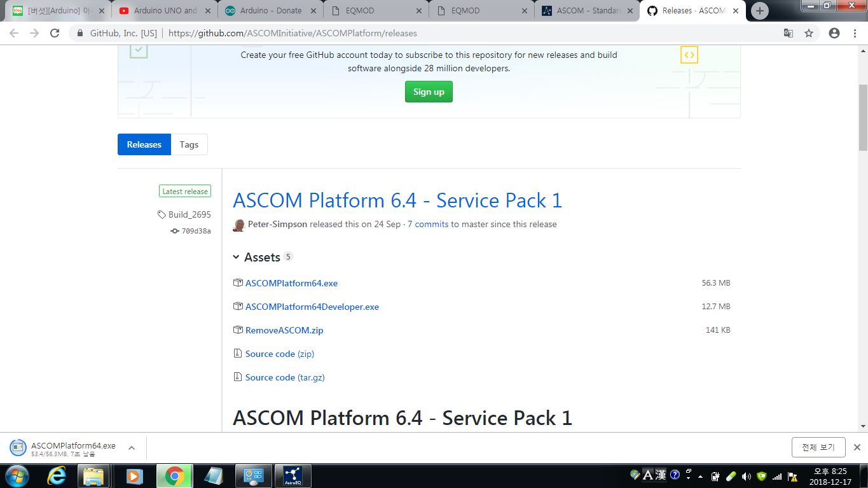Open the Google Translate page icon
The image size is (868, 488).
pos(789,33)
